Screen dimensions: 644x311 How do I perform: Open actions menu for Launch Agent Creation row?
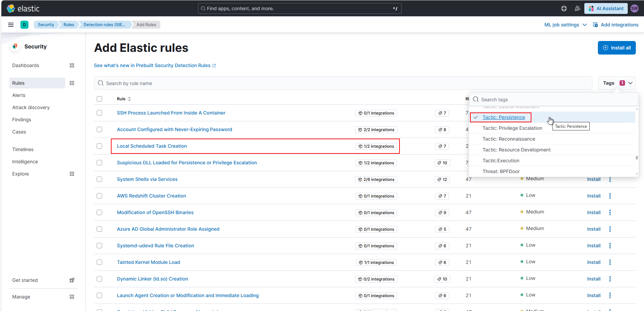click(610, 295)
